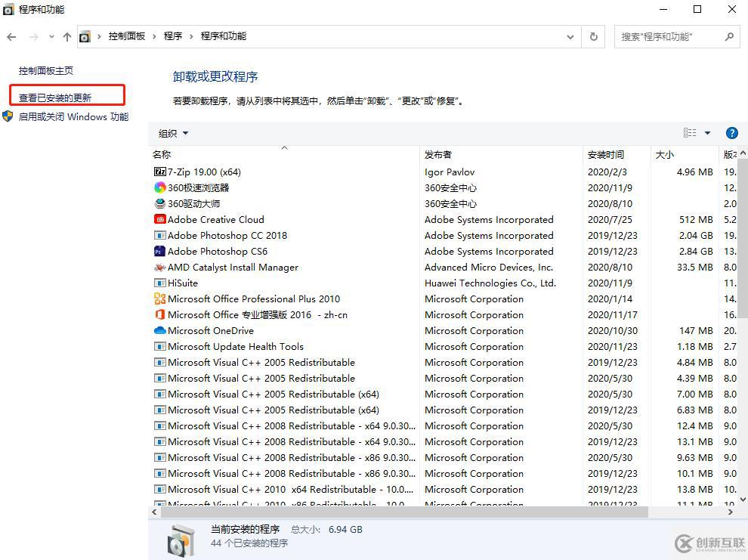Viewport: 748px width, 560px height.
Task: Click the change view icon on toolbar
Action: point(690,132)
